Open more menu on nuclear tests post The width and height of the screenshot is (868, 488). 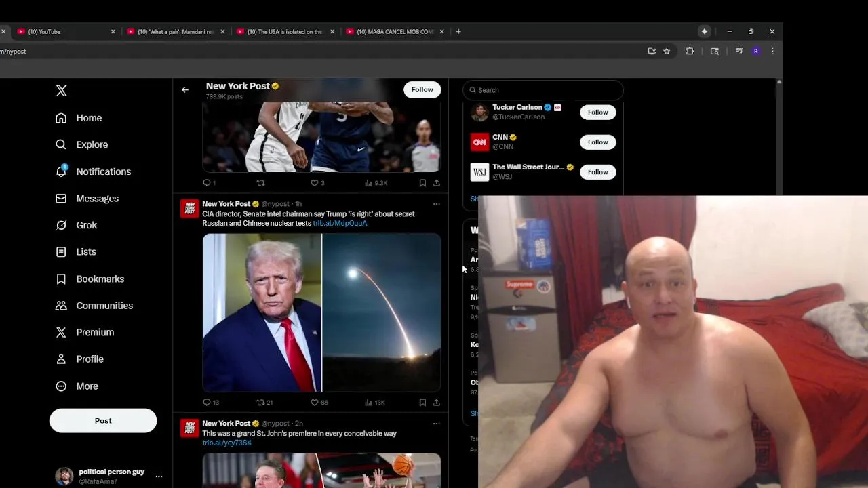coord(436,204)
